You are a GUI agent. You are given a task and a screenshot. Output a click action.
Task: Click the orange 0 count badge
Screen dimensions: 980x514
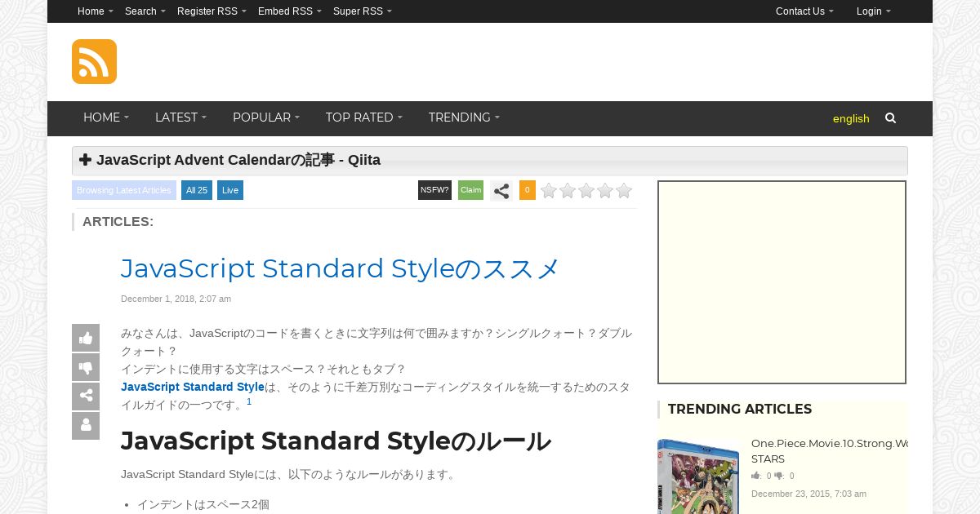528,190
